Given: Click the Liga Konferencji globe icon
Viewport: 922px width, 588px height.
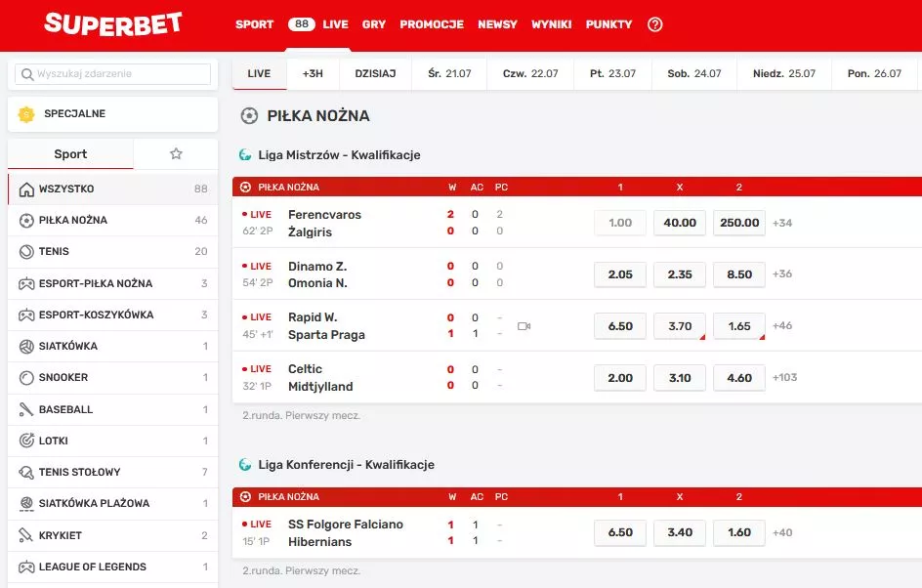Looking at the screenshot, I should click(x=245, y=465).
